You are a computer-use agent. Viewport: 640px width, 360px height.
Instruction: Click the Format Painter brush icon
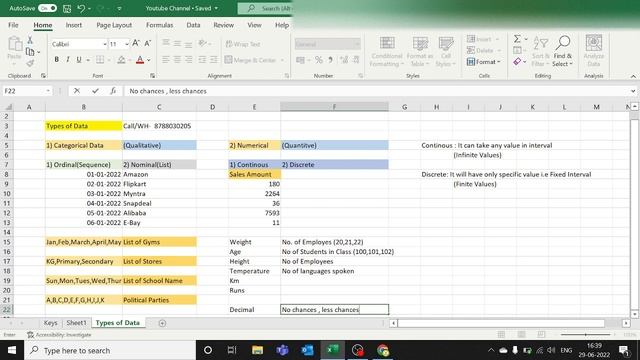30,63
